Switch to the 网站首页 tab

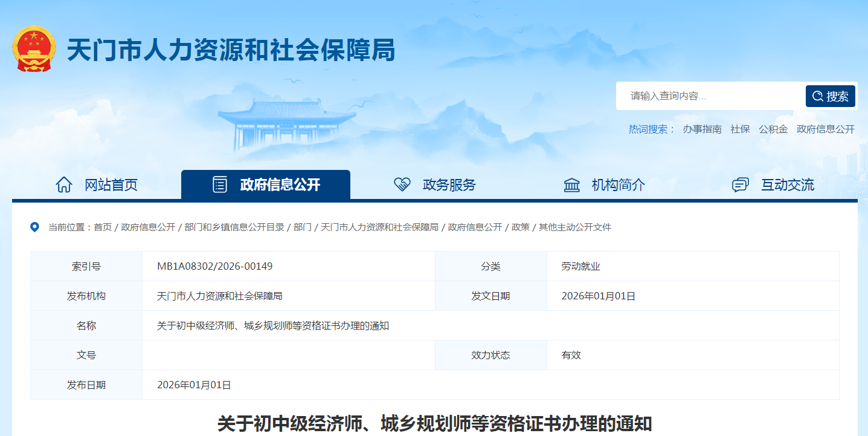(101, 185)
